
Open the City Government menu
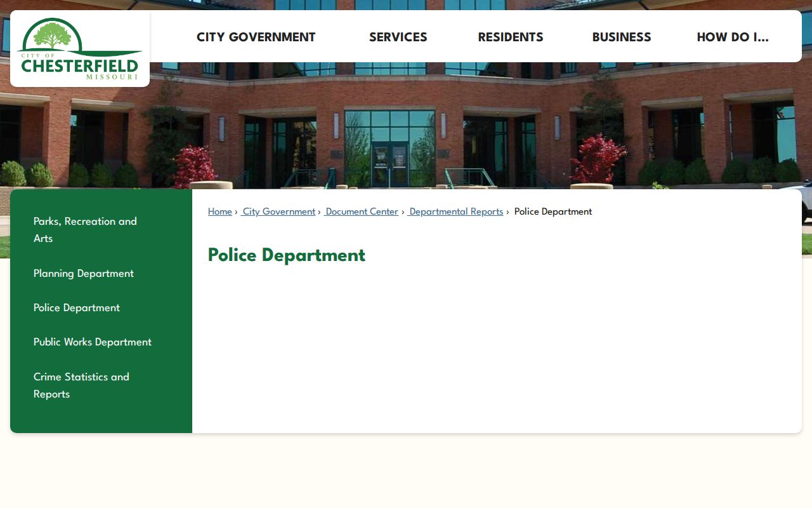(x=256, y=37)
